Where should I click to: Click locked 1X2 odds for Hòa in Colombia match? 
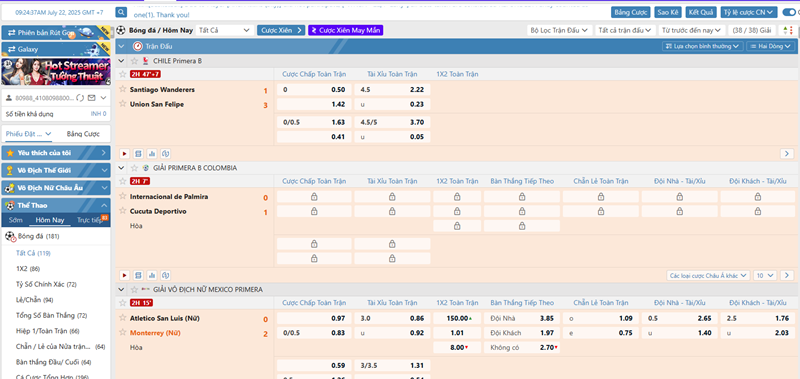pos(457,226)
